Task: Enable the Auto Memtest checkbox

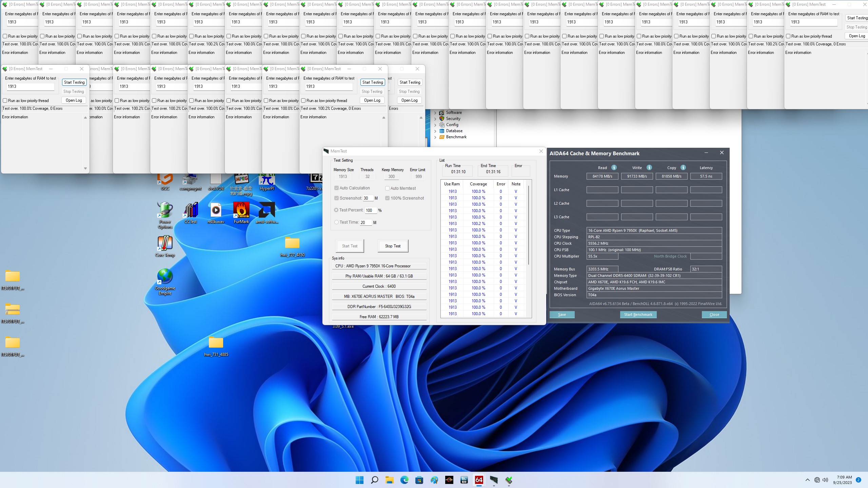Action: click(x=387, y=188)
